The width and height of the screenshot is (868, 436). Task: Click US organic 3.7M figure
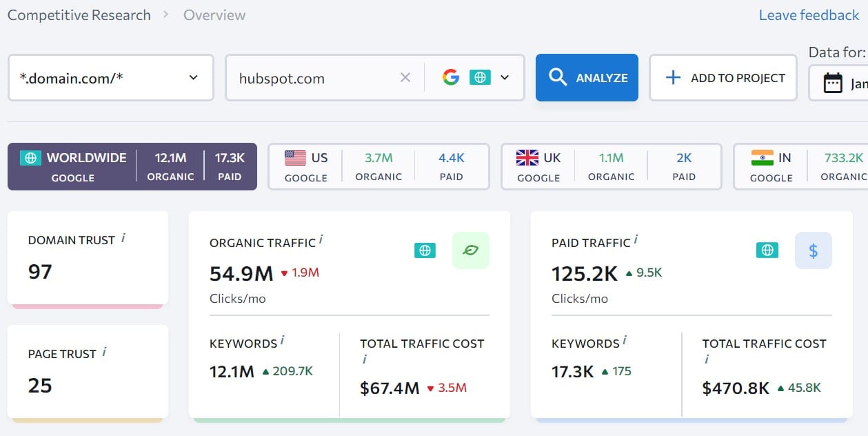pos(379,158)
